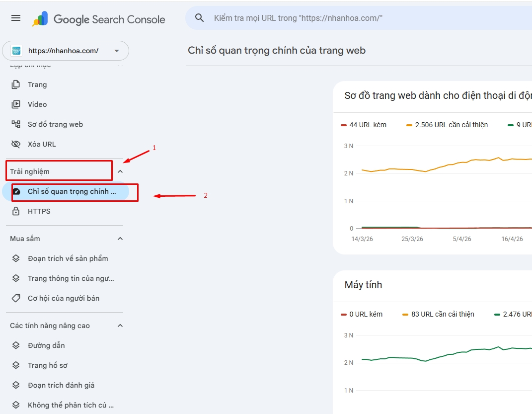Click the orange swatch beside 2.506 URL

click(x=409, y=125)
